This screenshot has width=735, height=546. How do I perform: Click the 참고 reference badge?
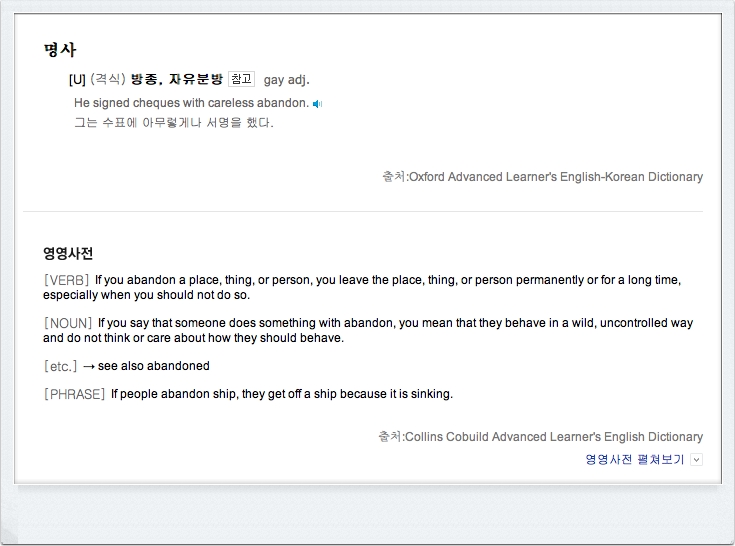coord(241,79)
